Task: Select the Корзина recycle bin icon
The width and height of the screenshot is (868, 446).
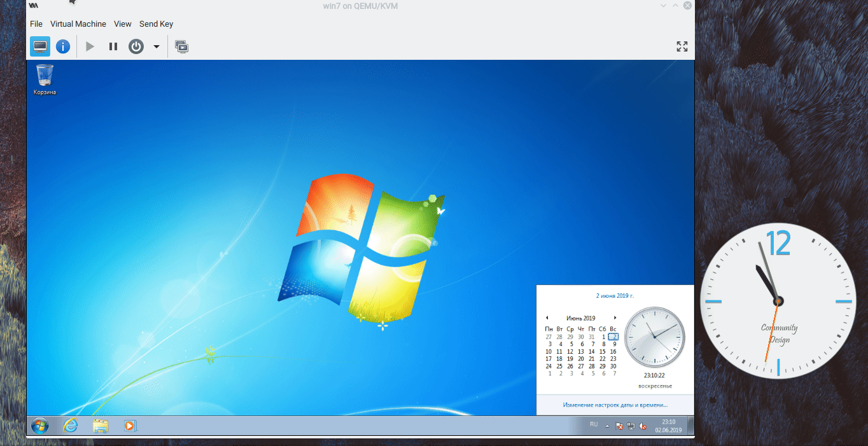Action: 45,80
